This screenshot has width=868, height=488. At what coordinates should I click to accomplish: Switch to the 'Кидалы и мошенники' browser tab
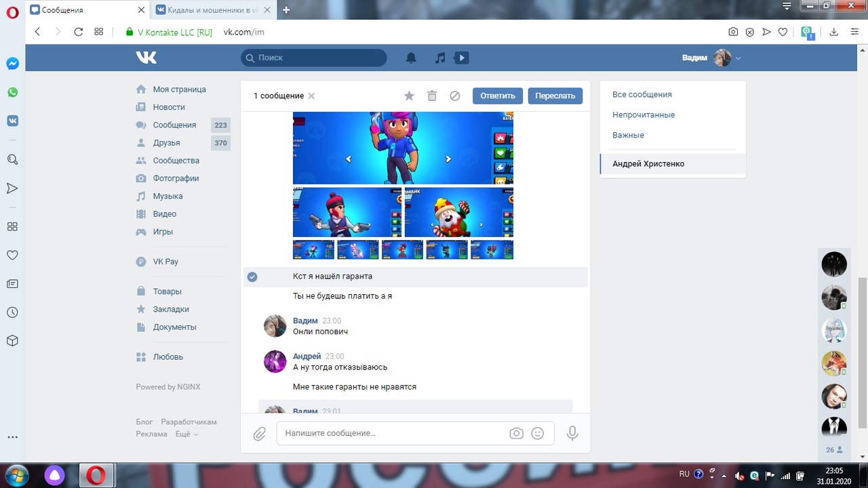click(x=212, y=10)
